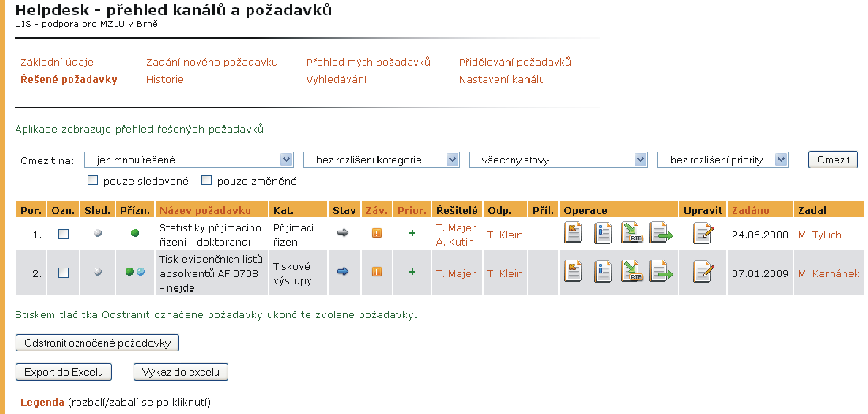868x414 pixels.
Task: Sort by Záv. column header
Action: pyautogui.click(x=377, y=210)
